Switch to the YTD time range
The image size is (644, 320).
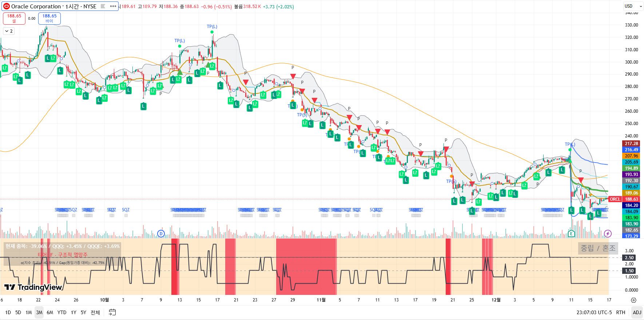coord(62,312)
